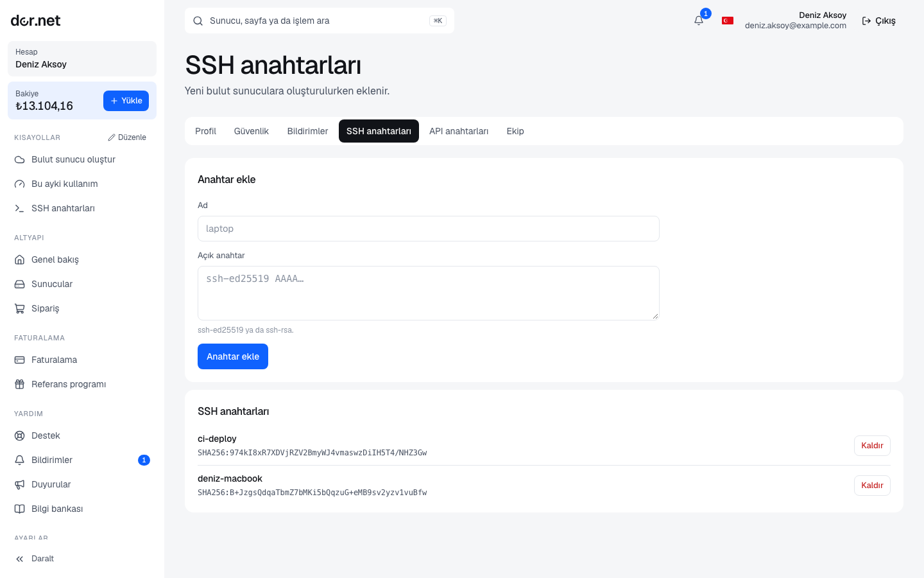Image resolution: width=924 pixels, height=578 pixels.
Task: Click the bell icon beside Bildirimler in sidebar
Action: point(20,460)
